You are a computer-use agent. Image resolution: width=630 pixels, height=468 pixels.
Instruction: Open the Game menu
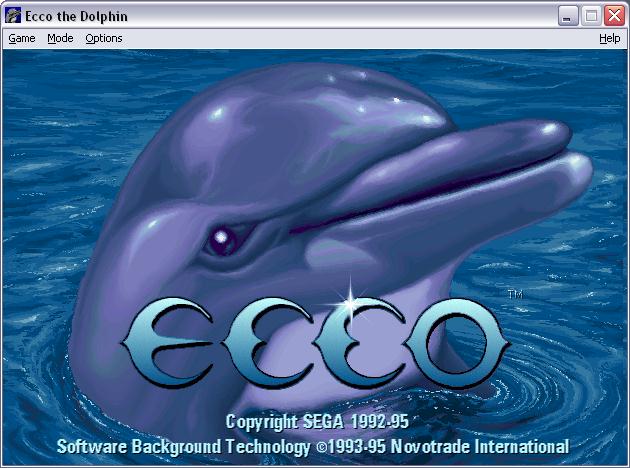(x=22, y=39)
